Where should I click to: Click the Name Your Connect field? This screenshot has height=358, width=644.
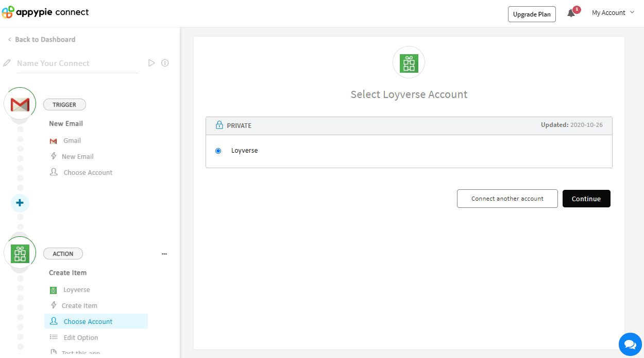(77, 63)
